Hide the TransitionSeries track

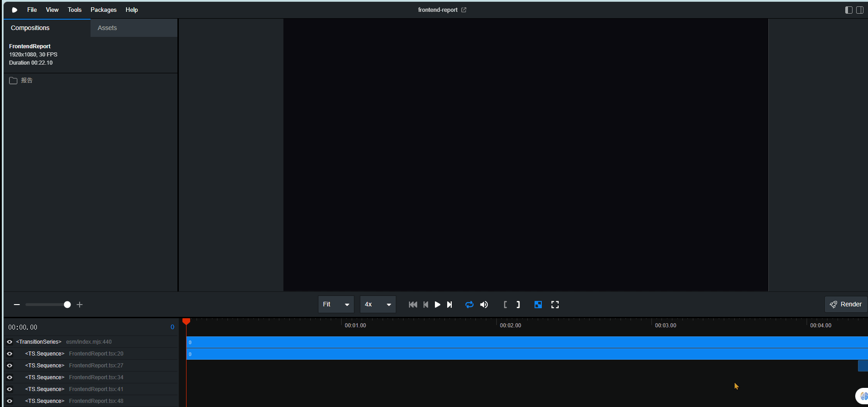pos(10,342)
